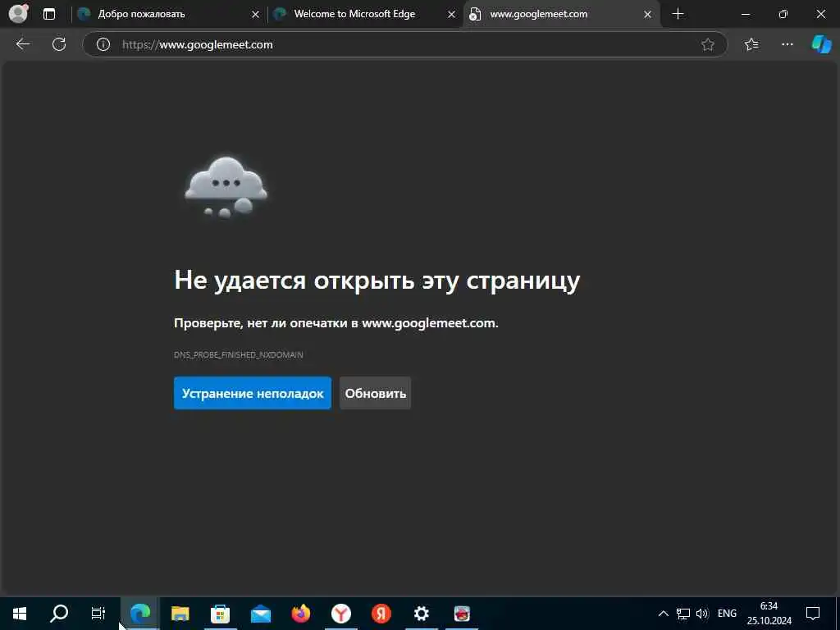Minimize the Edge window
The height and width of the screenshot is (630, 840).
coord(745,14)
